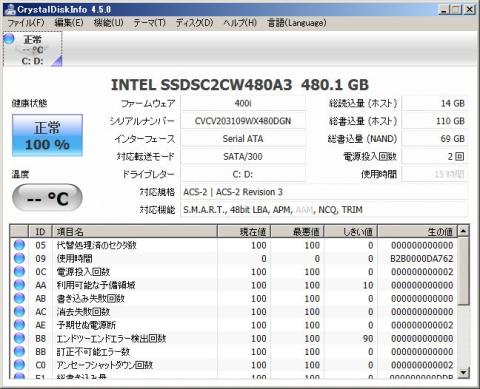Click the S.M.A.R.T. supported features field
This screenshot has width=480, height=389.
(x=324, y=210)
